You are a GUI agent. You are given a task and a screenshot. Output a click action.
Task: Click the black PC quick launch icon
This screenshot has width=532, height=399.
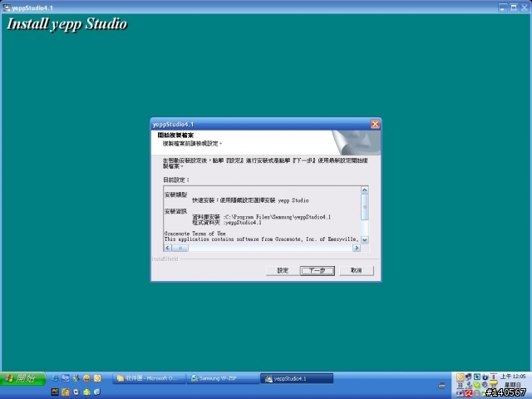click(55, 392)
